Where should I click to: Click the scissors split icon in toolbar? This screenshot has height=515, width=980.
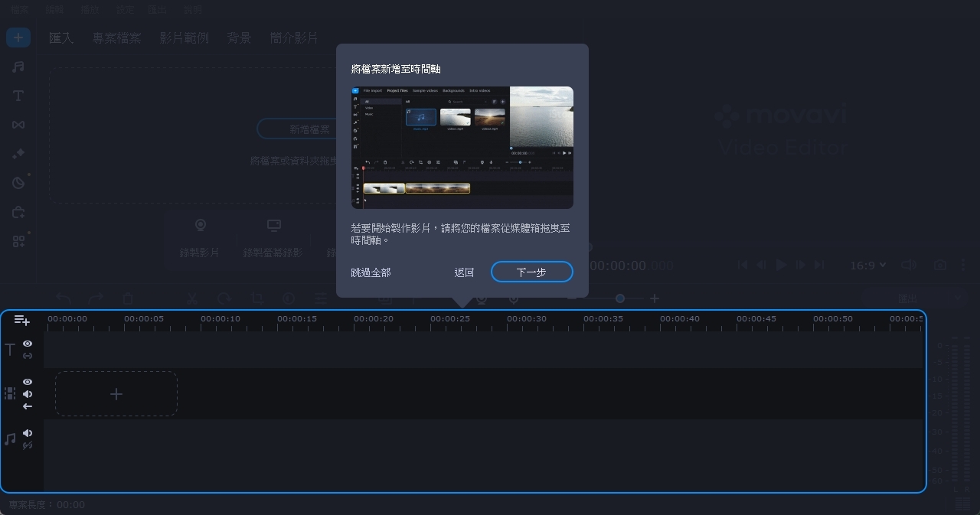click(x=192, y=298)
